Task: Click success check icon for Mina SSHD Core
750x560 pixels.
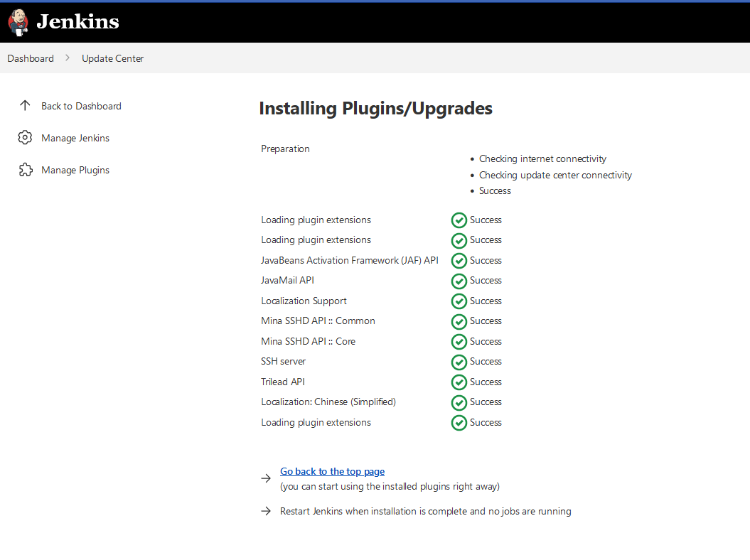Action: point(459,342)
